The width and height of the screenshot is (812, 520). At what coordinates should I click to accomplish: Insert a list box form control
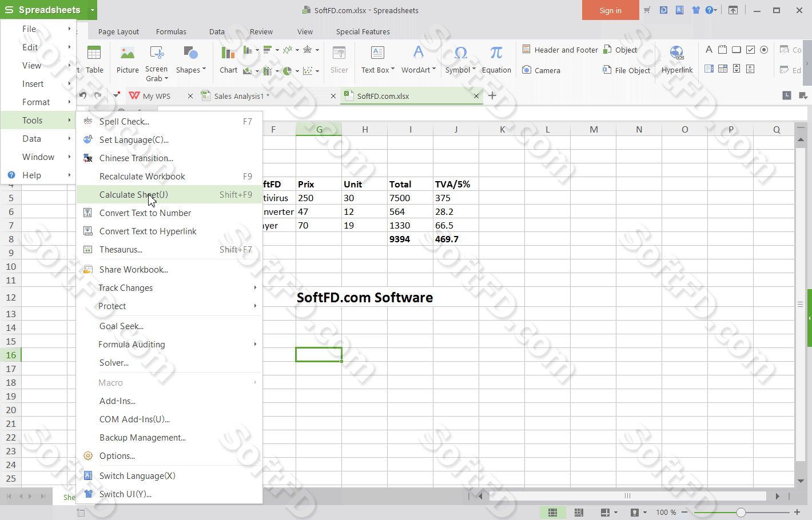(709, 69)
